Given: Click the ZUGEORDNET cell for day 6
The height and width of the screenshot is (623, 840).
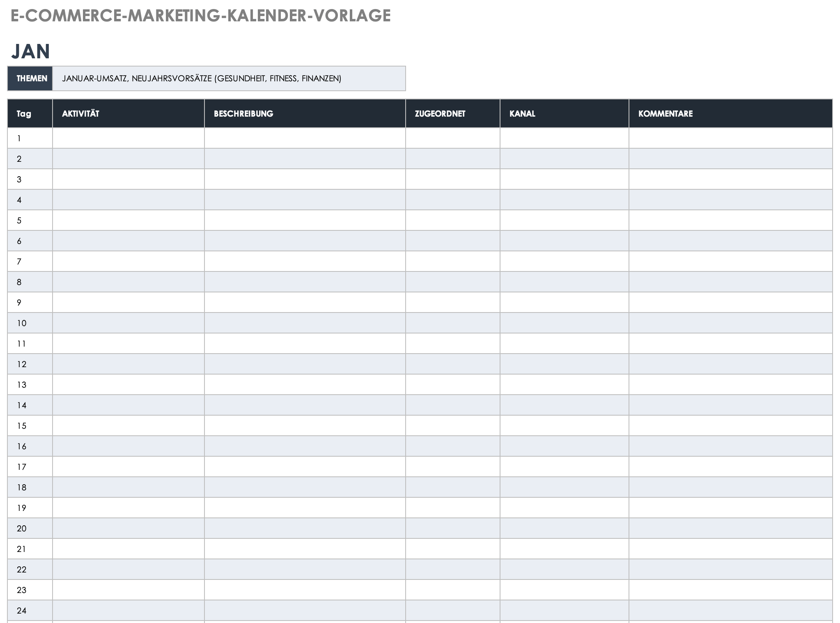Looking at the screenshot, I should 453,241.
